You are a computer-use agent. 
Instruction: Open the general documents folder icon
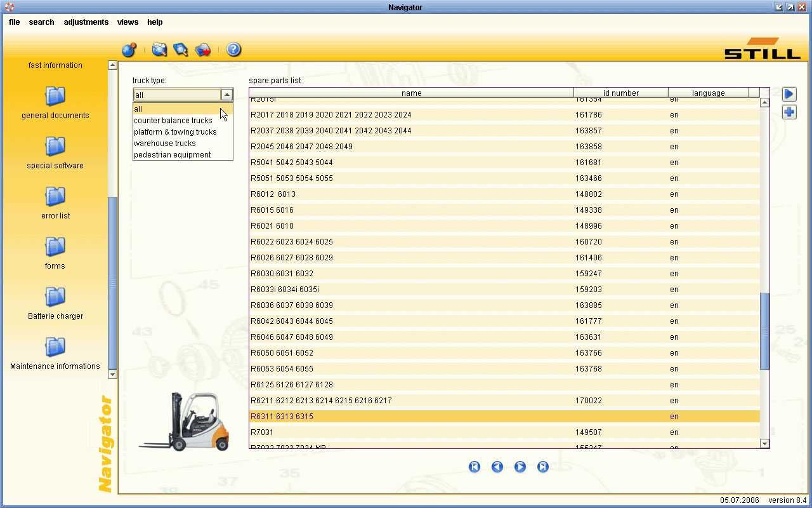tap(55, 96)
